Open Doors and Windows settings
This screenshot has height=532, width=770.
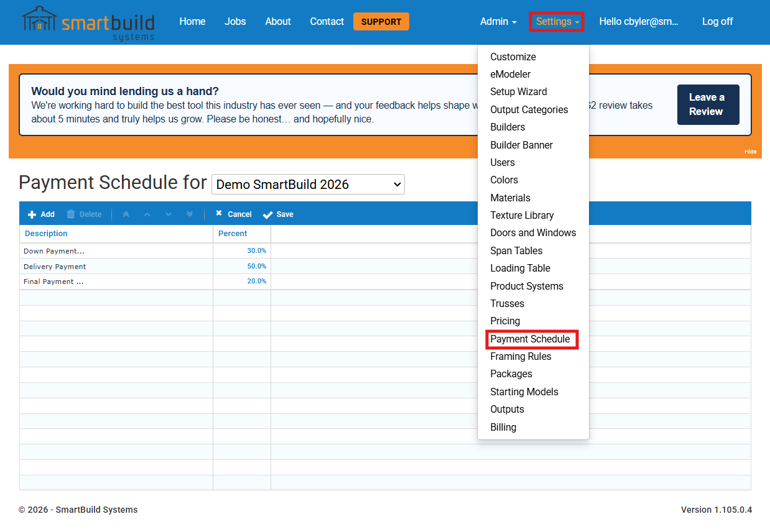[x=533, y=232]
